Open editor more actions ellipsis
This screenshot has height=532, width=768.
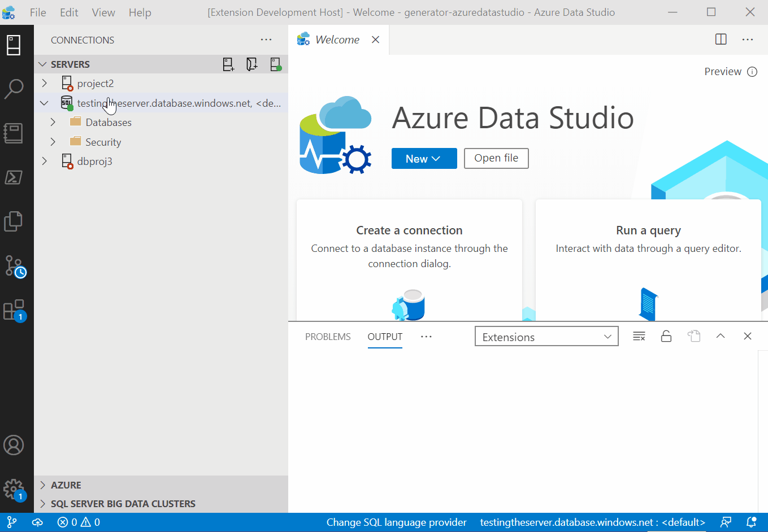748,40
